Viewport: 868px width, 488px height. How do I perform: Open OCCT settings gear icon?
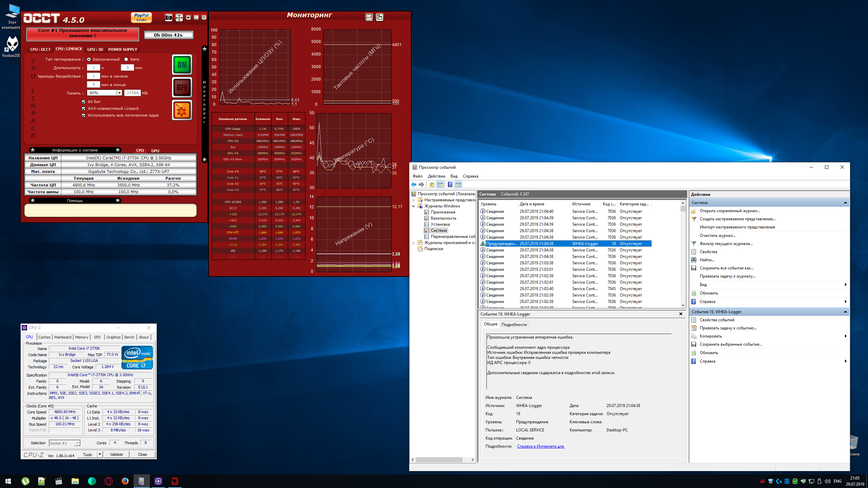[x=182, y=110]
